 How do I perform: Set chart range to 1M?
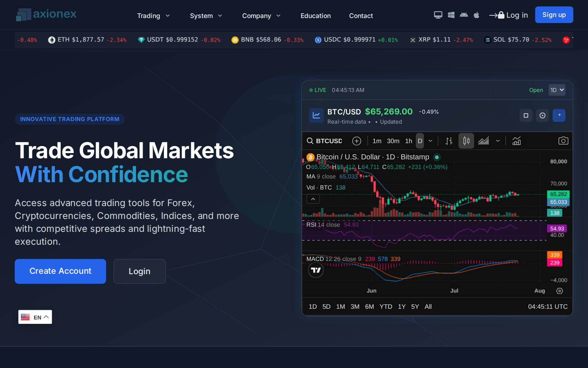click(x=341, y=307)
